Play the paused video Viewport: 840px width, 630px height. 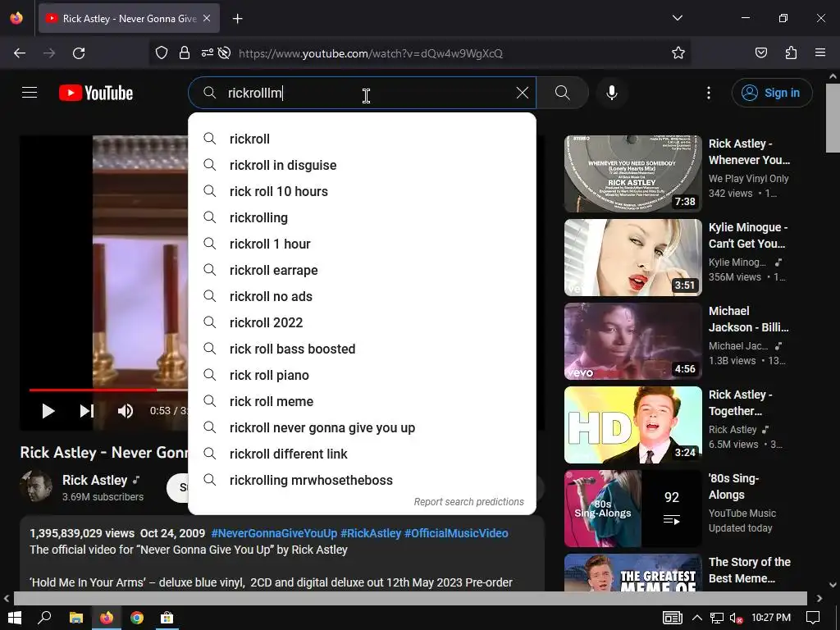48,411
